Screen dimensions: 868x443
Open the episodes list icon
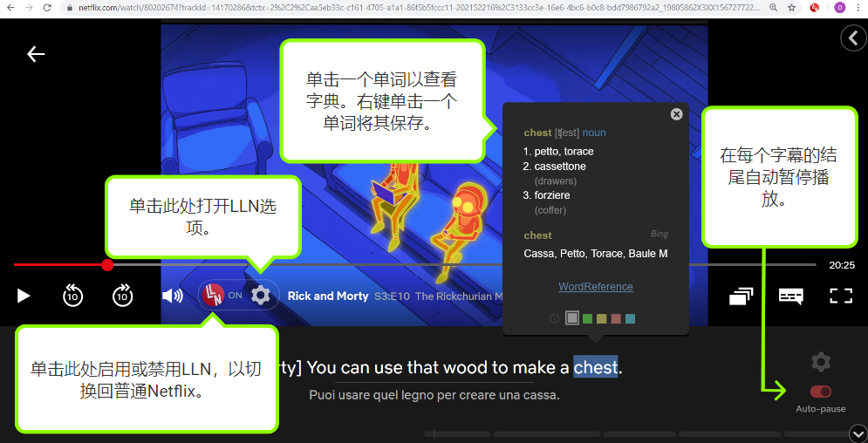742,296
